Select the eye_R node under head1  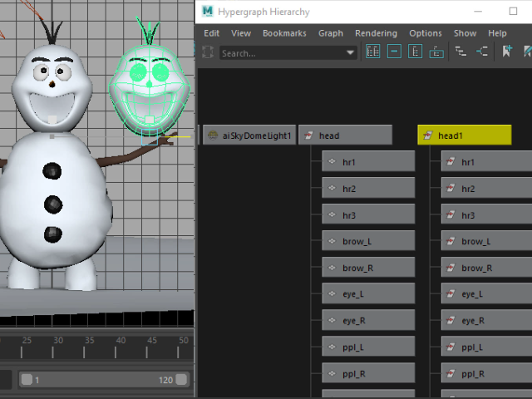point(486,321)
